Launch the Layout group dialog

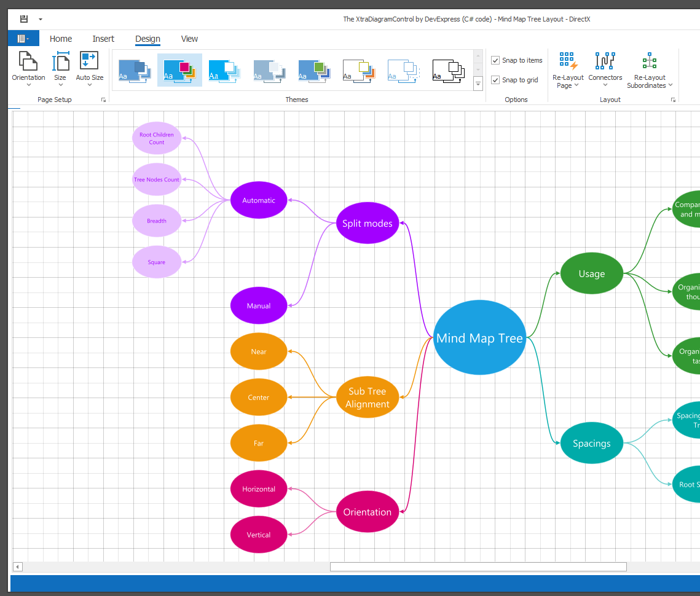[x=673, y=100]
